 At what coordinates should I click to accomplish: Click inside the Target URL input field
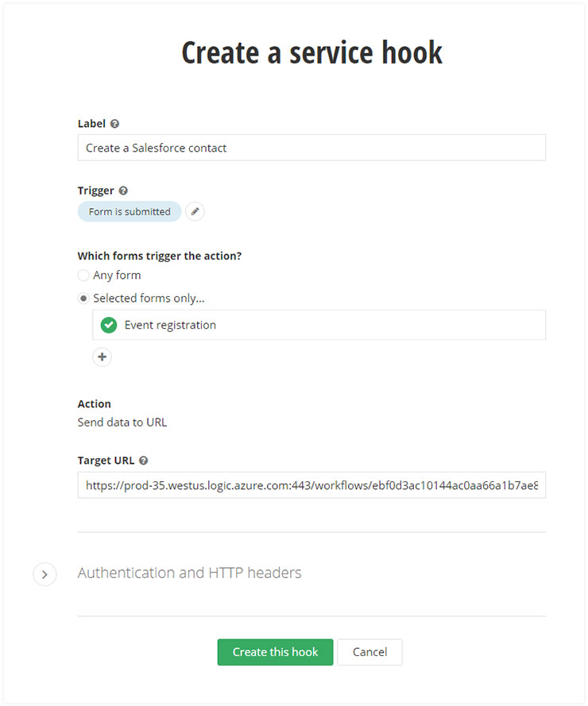coord(311,485)
